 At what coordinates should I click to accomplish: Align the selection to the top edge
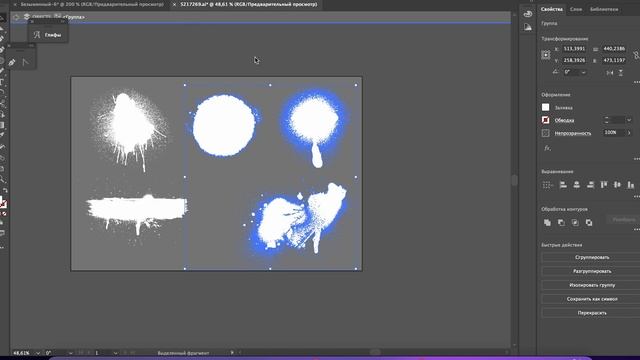click(x=604, y=185)
